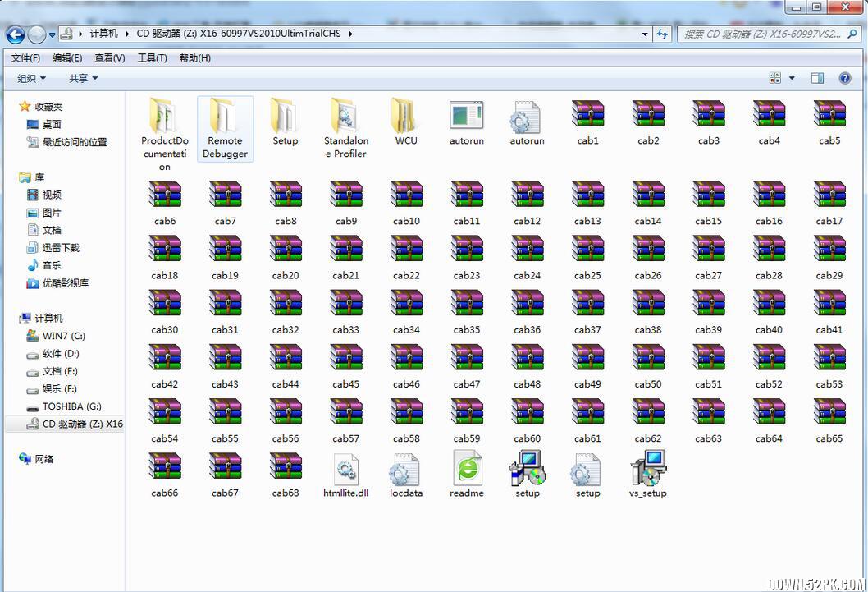Open the 文件(F) menu

tap(25, 58)
